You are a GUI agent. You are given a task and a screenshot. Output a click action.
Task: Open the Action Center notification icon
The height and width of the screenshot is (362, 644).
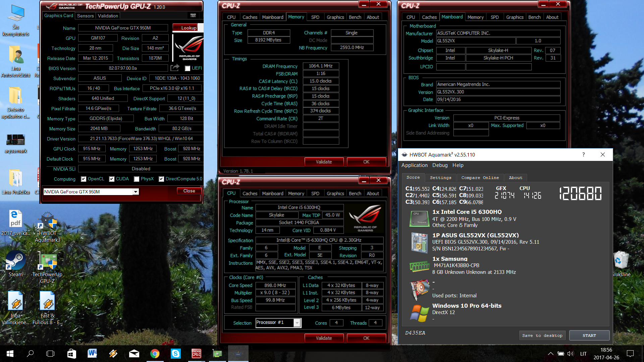[630, 354]
